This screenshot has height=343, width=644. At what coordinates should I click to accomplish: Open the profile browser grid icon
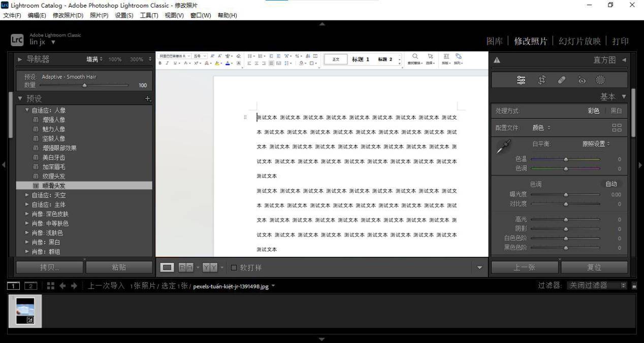(617, 128)
